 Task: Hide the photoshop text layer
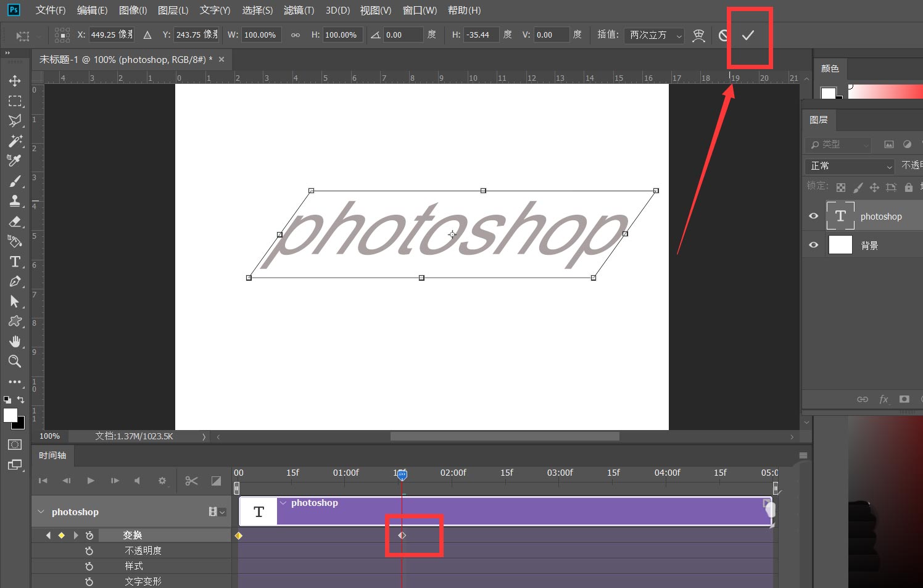(814, 216)
